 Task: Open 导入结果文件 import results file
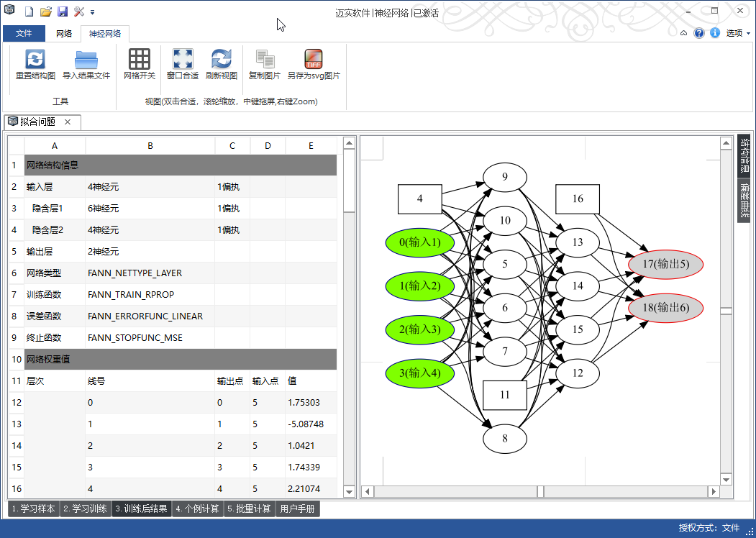tap(86, 60)
